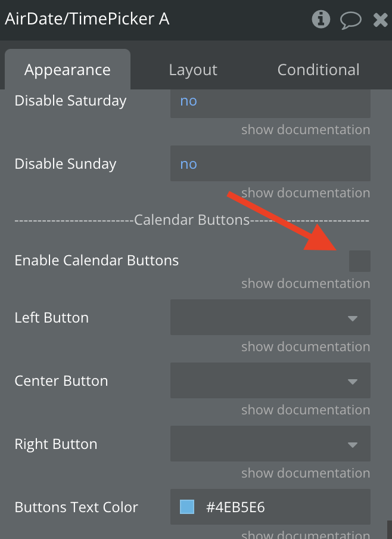Open the element info icon
This screenshot has height=539, width=392.
[321, 19]
